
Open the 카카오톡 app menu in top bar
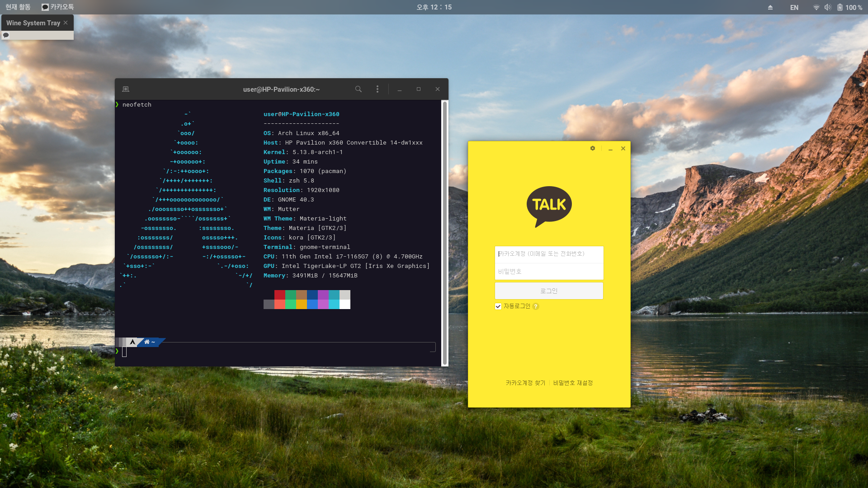[x=57, y=7]
